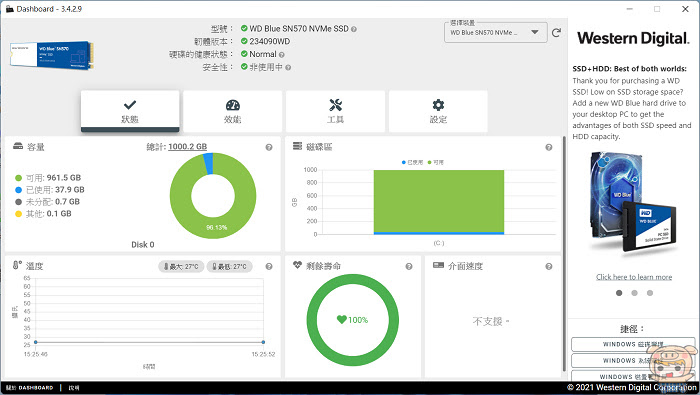The height and width of the screenshot is (395, 700).
Task: Open the help icon in capacity panel
Action: click(269, 147)
